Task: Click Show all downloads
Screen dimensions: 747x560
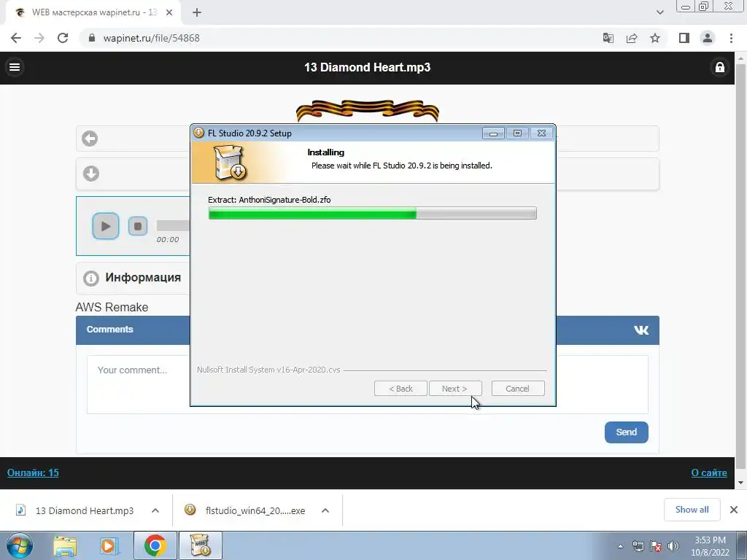Action: coord(692,510)
